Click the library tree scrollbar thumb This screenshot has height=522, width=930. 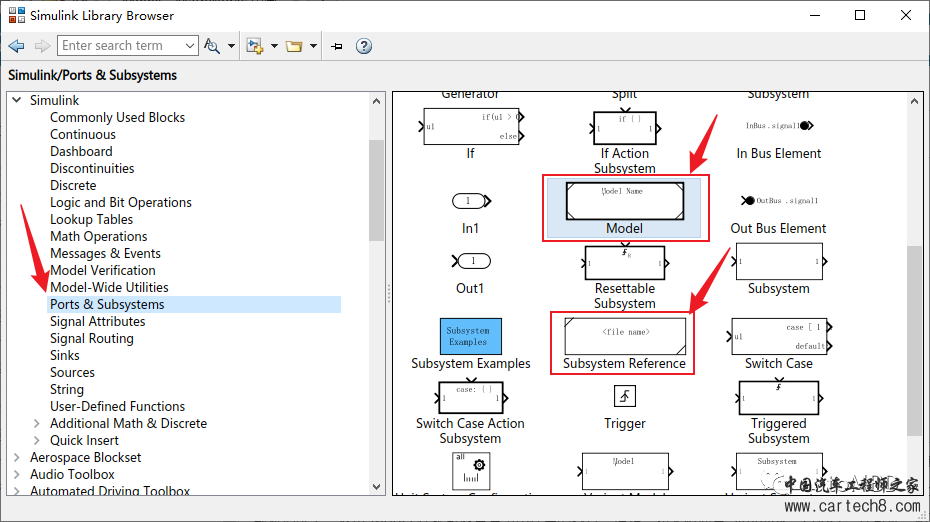tap(377, 190)
